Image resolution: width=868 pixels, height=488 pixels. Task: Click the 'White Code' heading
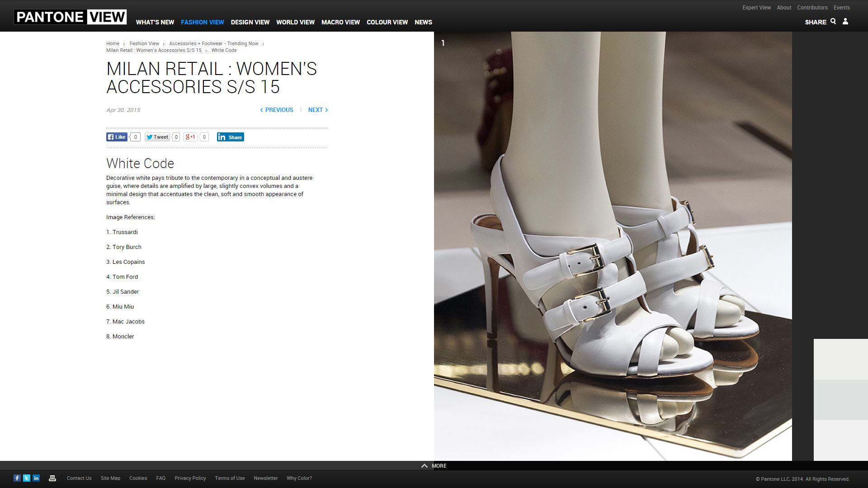coord(140,163)
